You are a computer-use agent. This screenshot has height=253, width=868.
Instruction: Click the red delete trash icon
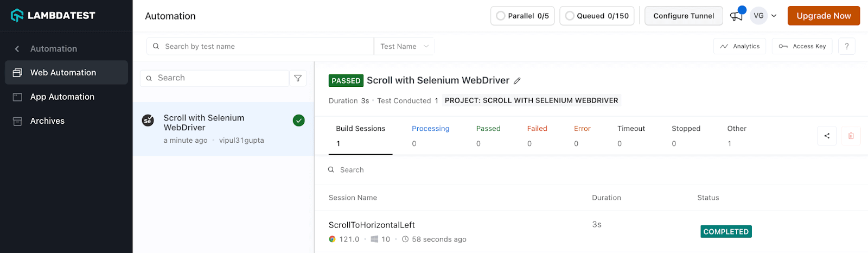click(851, 136)
